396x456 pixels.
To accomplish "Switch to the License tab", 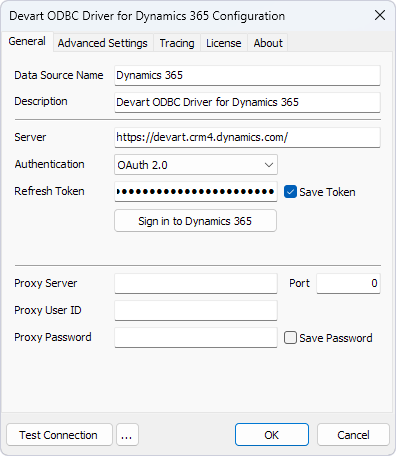I will point(224,43).
